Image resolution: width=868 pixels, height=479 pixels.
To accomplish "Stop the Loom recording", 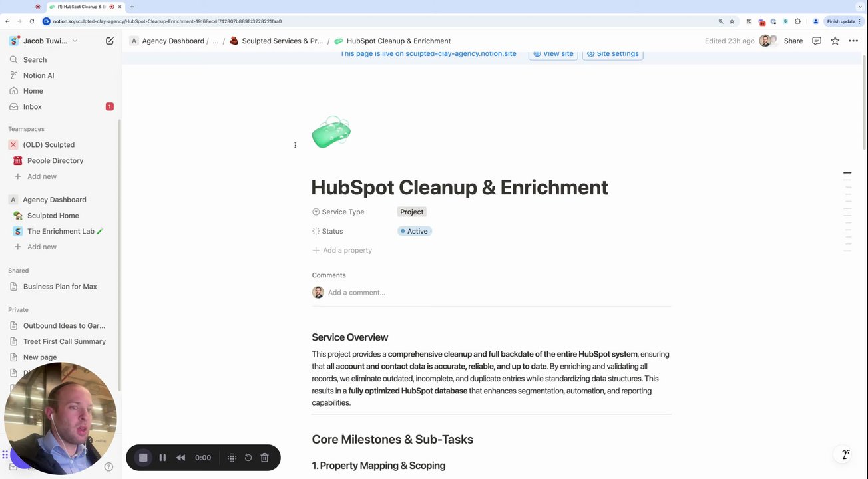I will (143, 458).
